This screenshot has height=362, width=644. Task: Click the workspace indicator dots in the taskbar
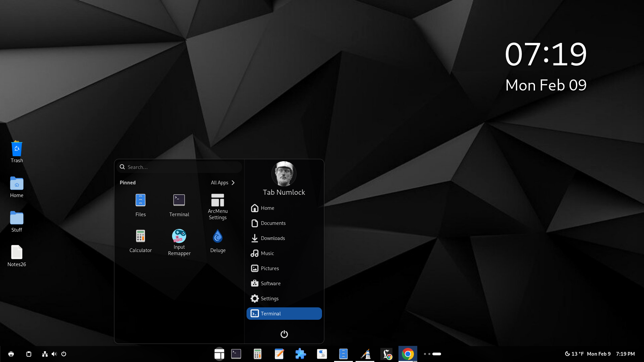[x=432, y=354]
